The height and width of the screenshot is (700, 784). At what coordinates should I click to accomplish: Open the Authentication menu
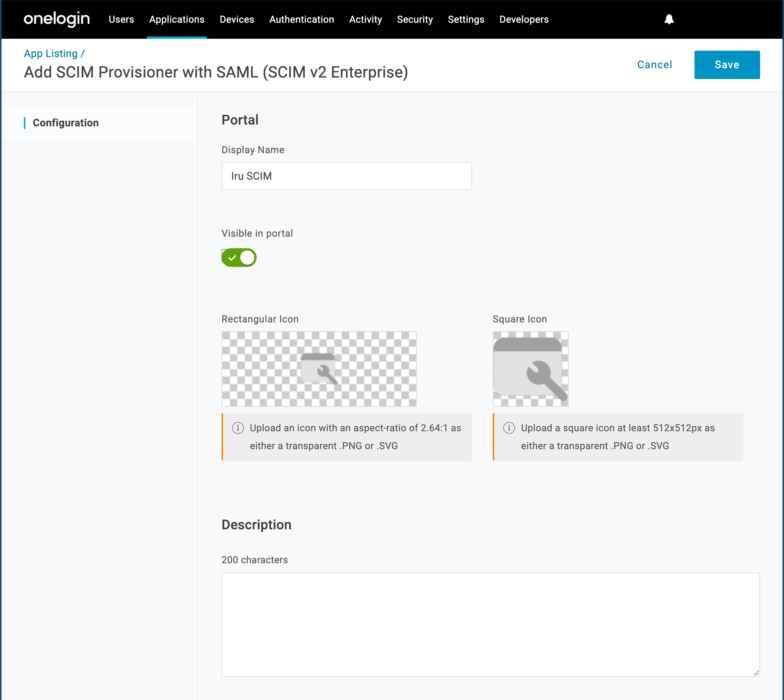coord(301,19)
